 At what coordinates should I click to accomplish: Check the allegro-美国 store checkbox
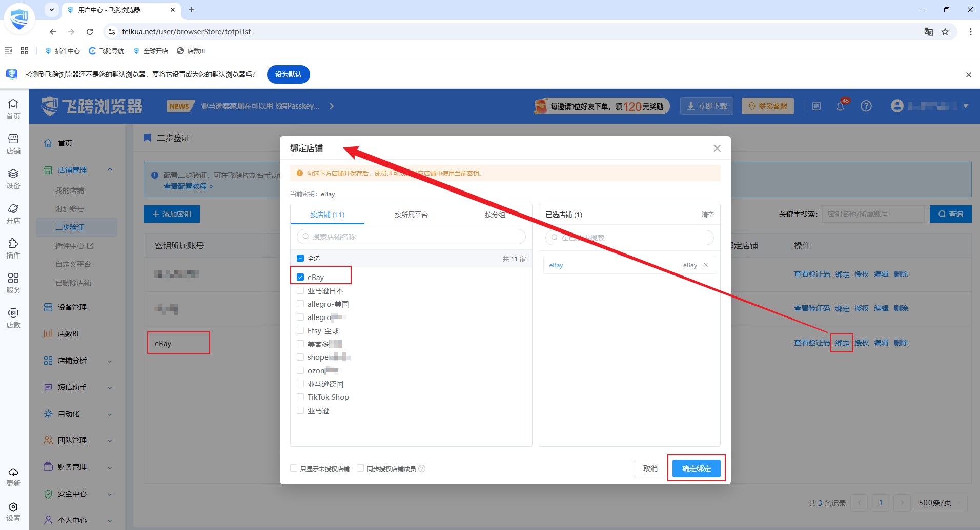click(300, 304)
